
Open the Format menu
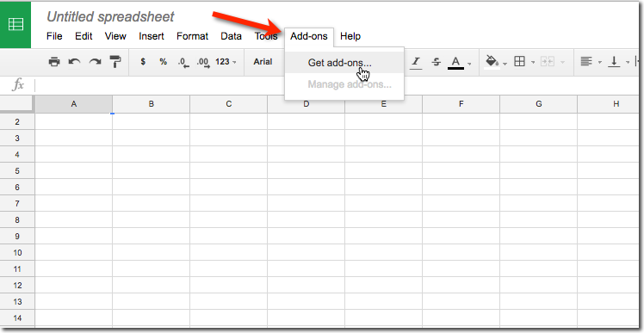click(x=192, y=36)
